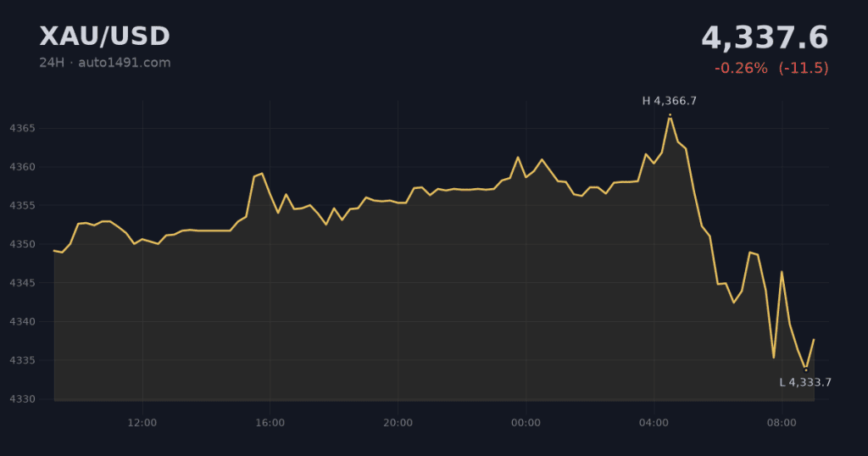Click the current price 4,337.6
This screenshot has width=868, height=456.
pyautogui.click(x=765, y=37)
